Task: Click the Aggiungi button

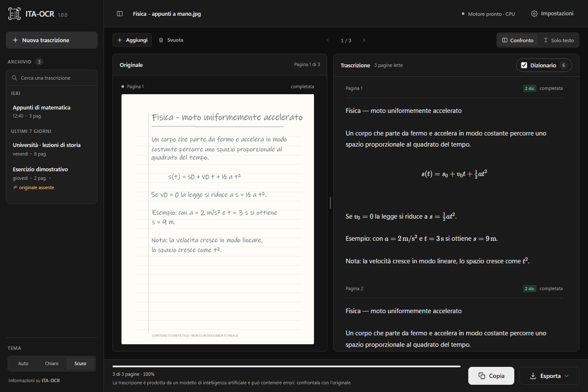Action: coord(132,40)
